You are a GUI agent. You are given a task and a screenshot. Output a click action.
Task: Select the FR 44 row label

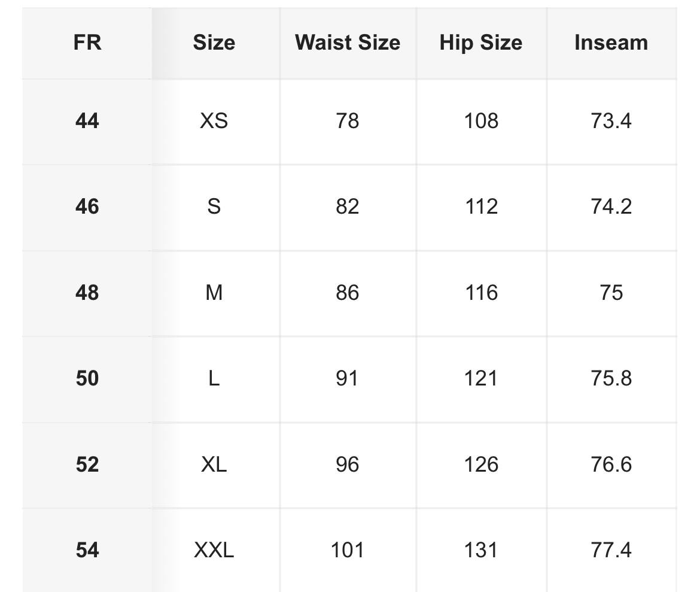click(x=87, y=122)
